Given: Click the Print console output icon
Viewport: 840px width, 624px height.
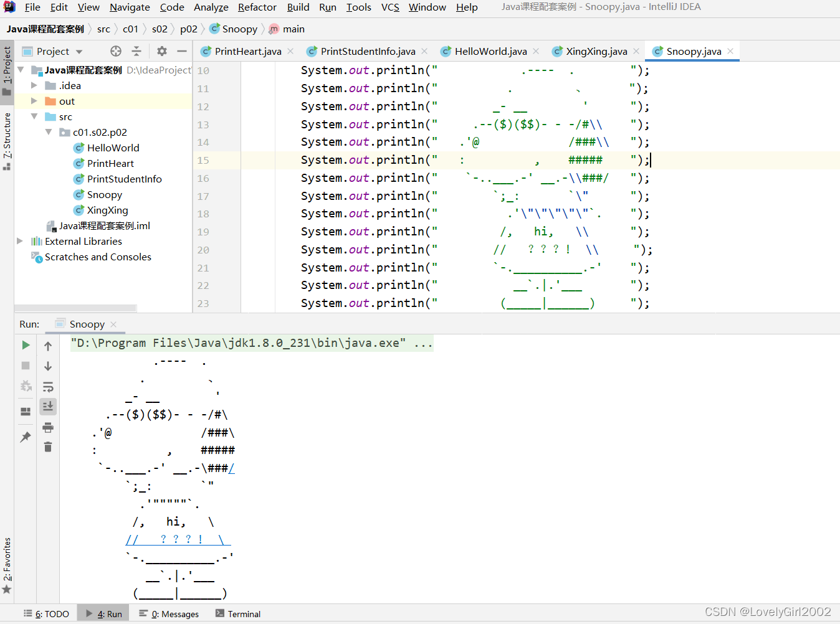Looking at the screenshot, I should point(48,427).
